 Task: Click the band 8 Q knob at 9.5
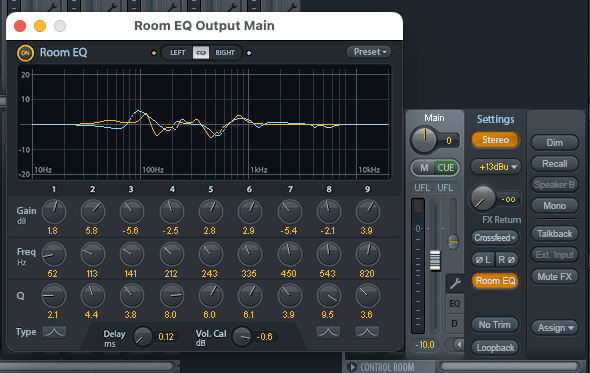328,295
